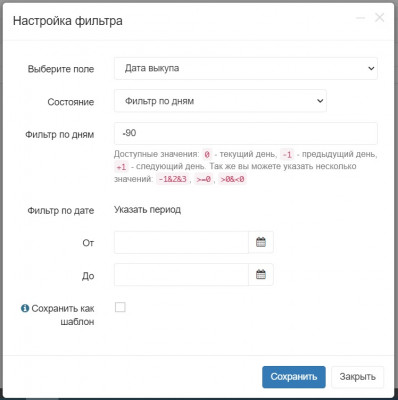Screen dimensions: 398x400
Task: Click the example value -1
Action: [287, 155]
